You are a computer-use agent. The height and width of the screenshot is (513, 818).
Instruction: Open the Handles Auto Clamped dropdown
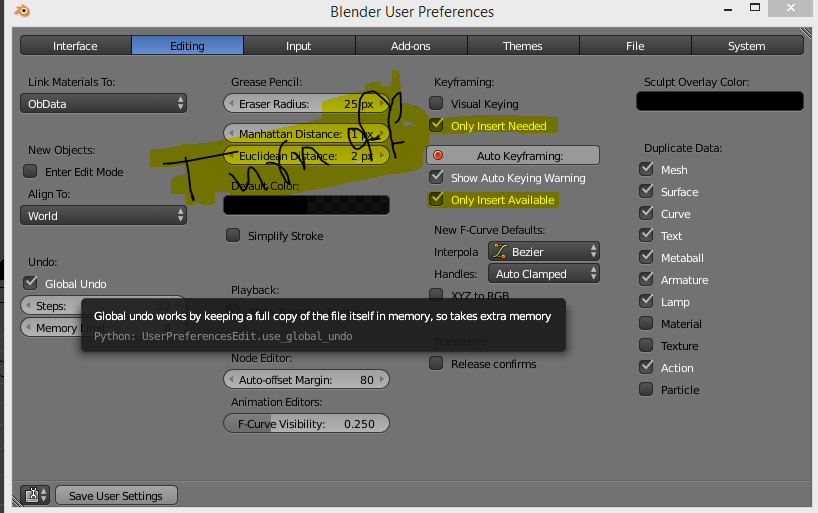click(544, 273)
